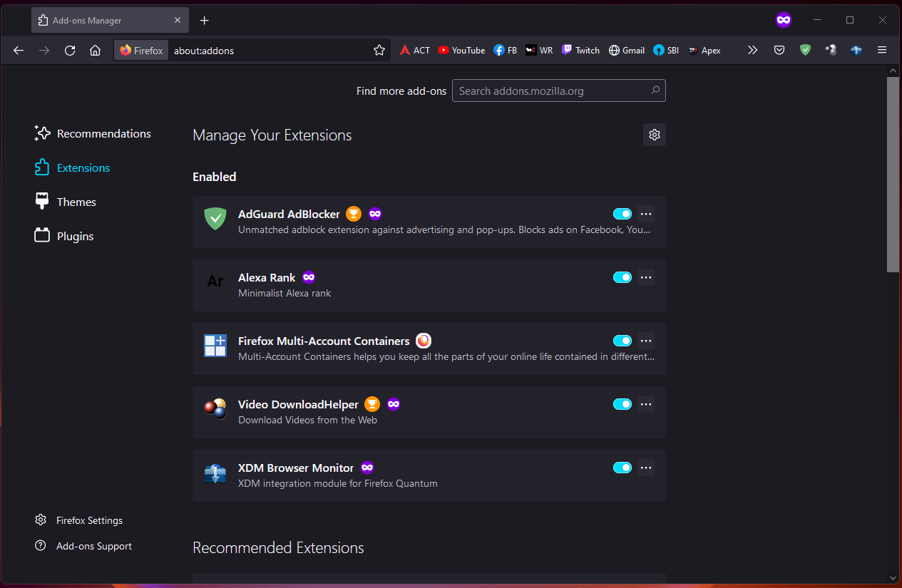Click the AdGuard green shield extension icon

215,219
